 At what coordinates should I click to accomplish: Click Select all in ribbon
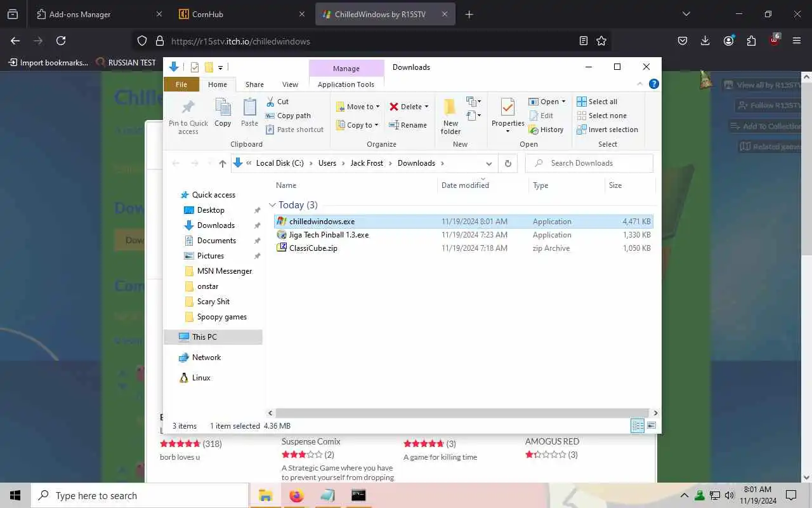pos(597,102)
